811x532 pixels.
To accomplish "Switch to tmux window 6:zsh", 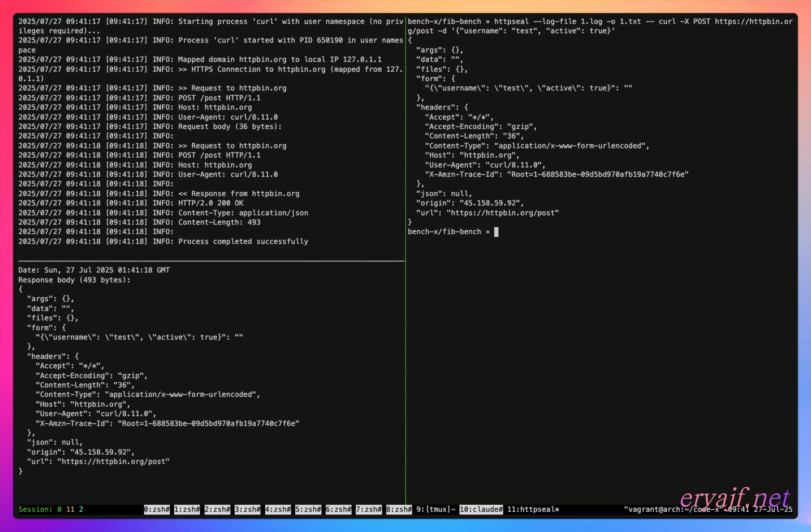I will tap(339, 509).
